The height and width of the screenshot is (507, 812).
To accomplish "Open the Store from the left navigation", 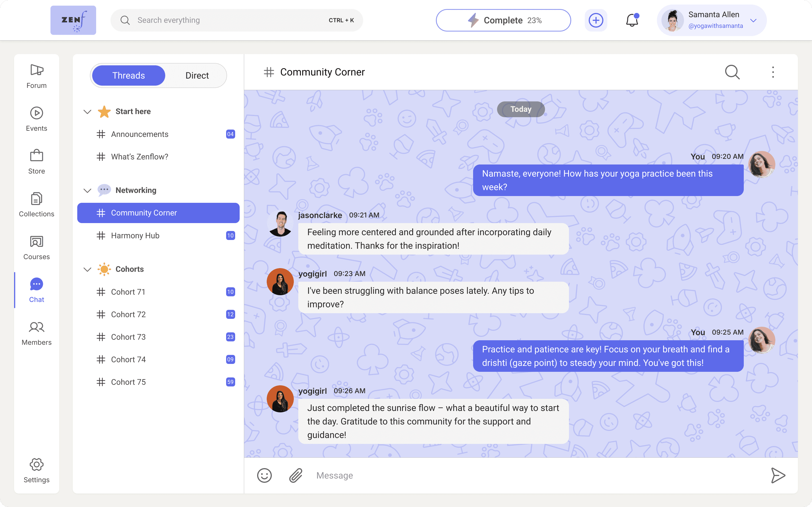I will point(36,161).
